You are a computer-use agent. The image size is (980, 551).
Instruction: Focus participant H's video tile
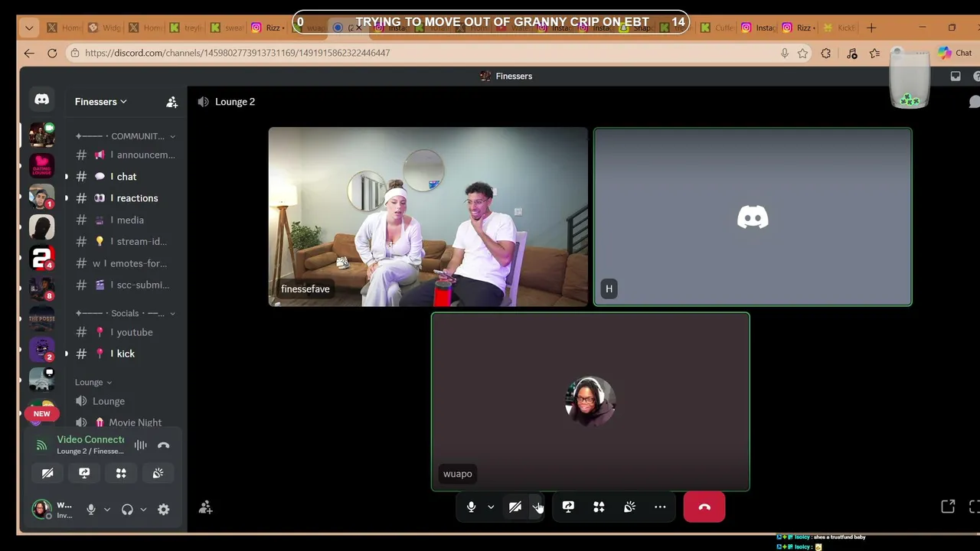(x=753, y=217)
